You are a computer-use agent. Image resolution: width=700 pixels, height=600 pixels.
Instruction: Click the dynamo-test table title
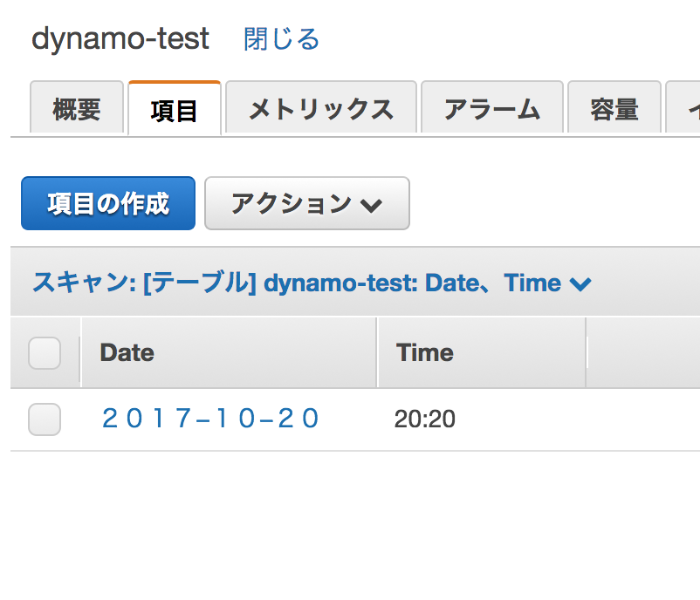120,39
